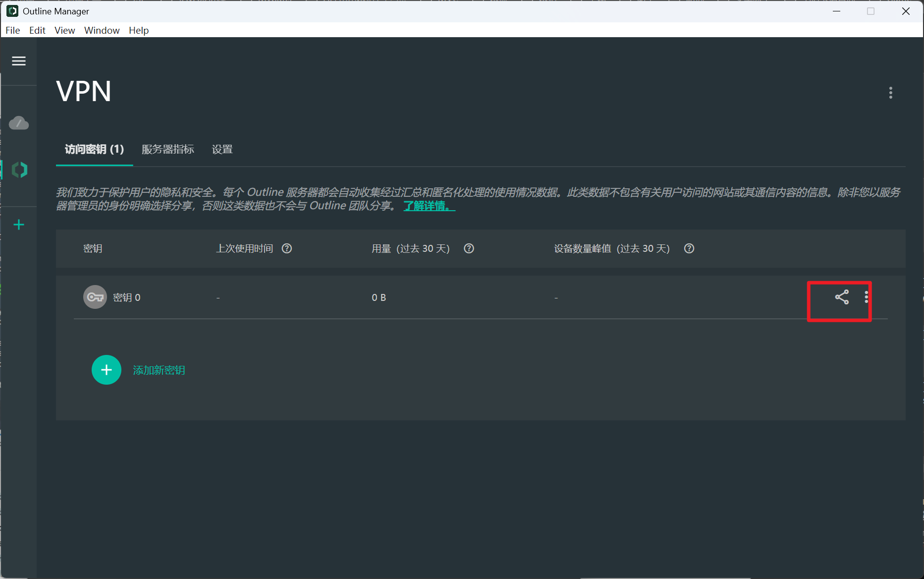Image resolution: width=924 pixels, height=579 pixels.
Task: Open the File menu
Action: pyautogui.click(x=13, y=30)
